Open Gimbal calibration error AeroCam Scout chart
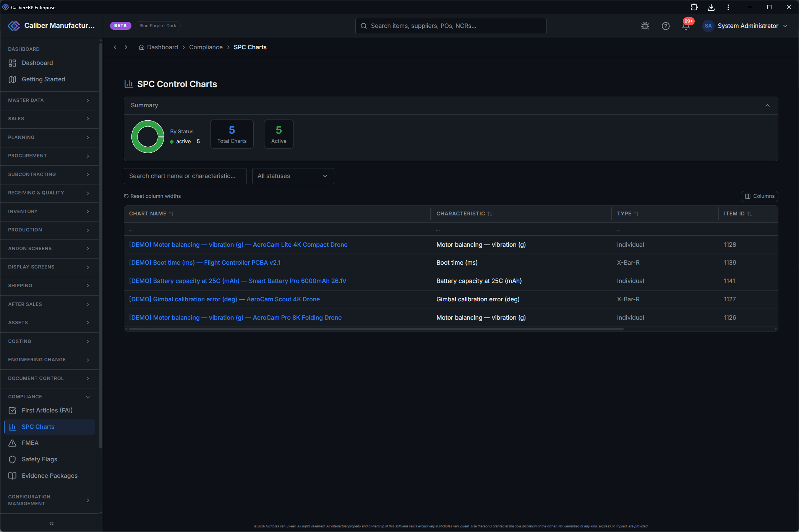Viewport: 799px width, 532px height. tap(224, 299)
